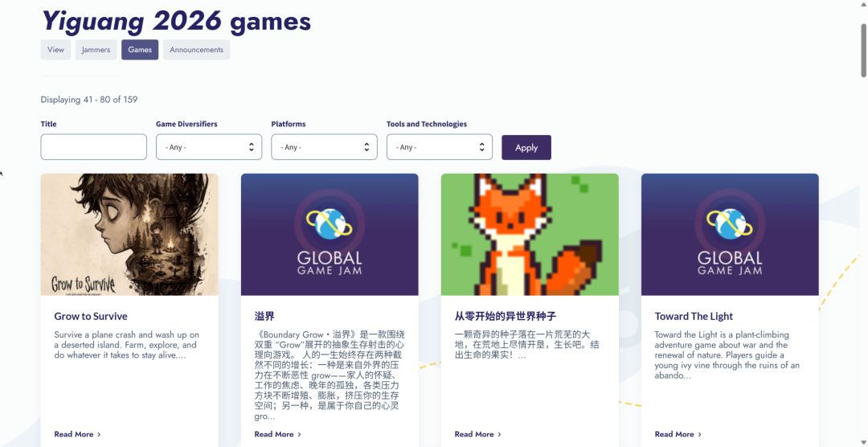The image size is (868, 447).
Task: Click the 从零开始的异世界种子 description text
Action: pos(526,345)
